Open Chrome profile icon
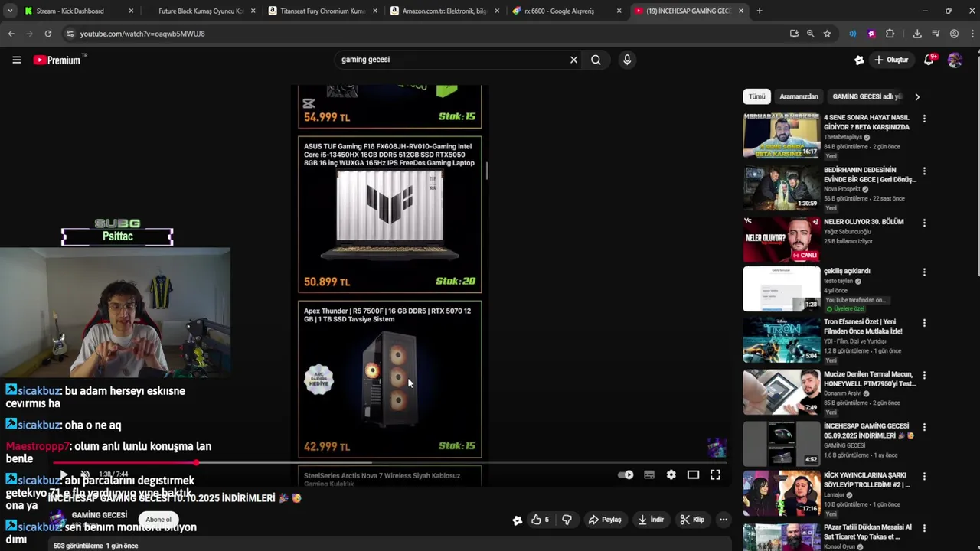The height and width of the screenshot is (551, 980). [x=954, y=34]
